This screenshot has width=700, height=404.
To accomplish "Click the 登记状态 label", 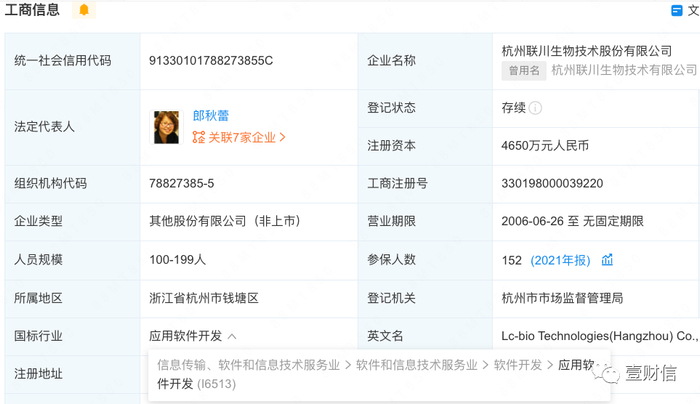I will (391, 108).
